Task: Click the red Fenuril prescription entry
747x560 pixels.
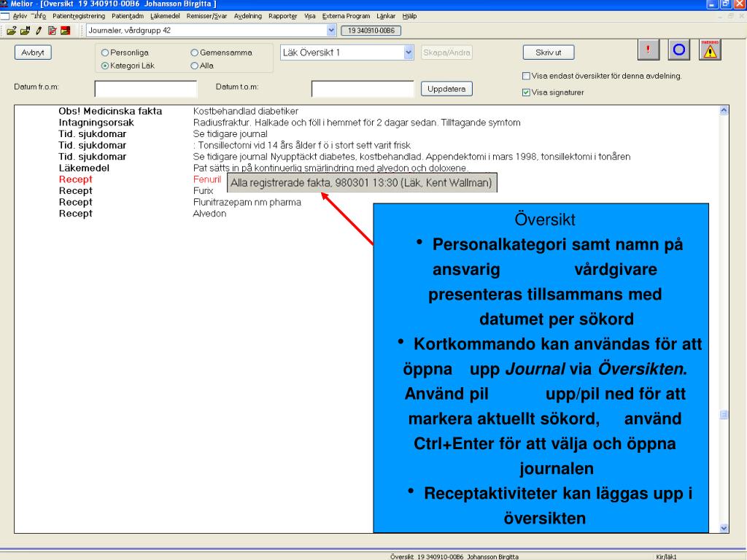Action: point(206,179)
